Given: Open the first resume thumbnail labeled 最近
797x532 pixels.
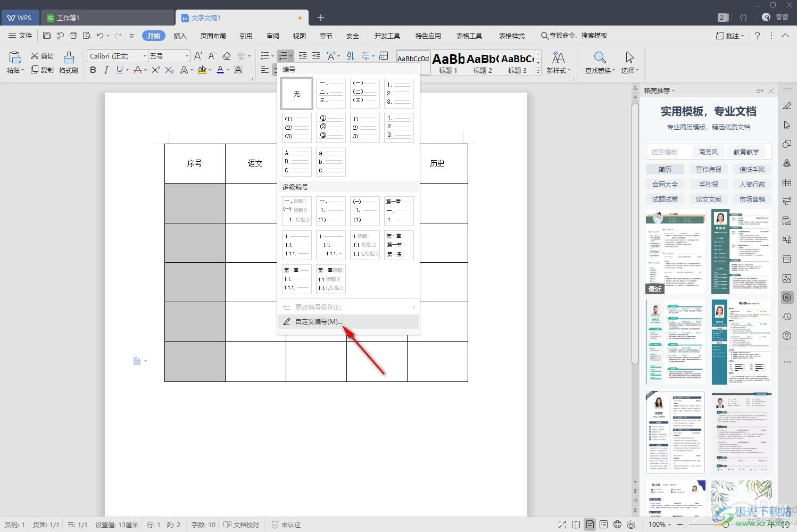Looking at the screenshot, I should (676, 252).
